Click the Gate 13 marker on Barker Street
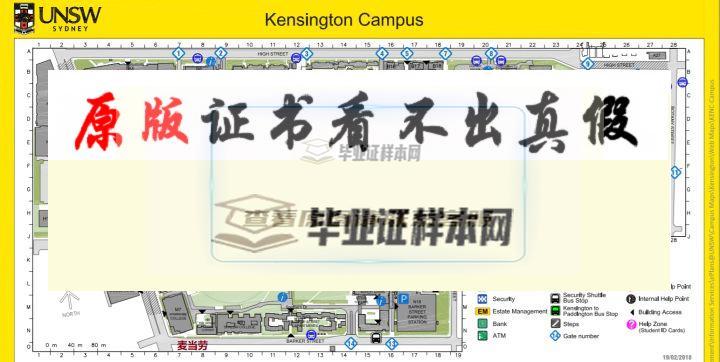 (x=391, y=343)
